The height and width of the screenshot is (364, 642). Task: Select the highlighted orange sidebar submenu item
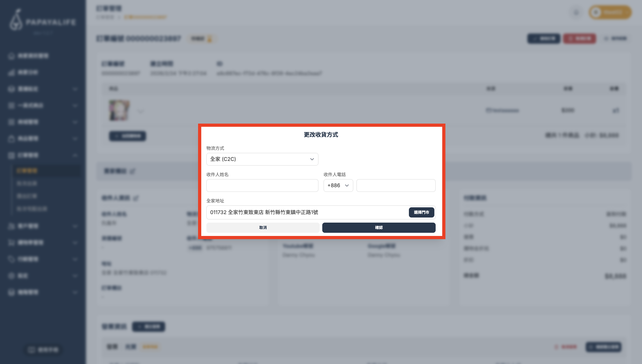pos(27,171)
